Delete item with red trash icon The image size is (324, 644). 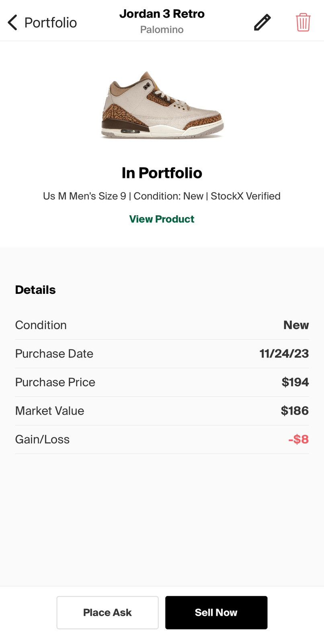click(x=303, y=23)
